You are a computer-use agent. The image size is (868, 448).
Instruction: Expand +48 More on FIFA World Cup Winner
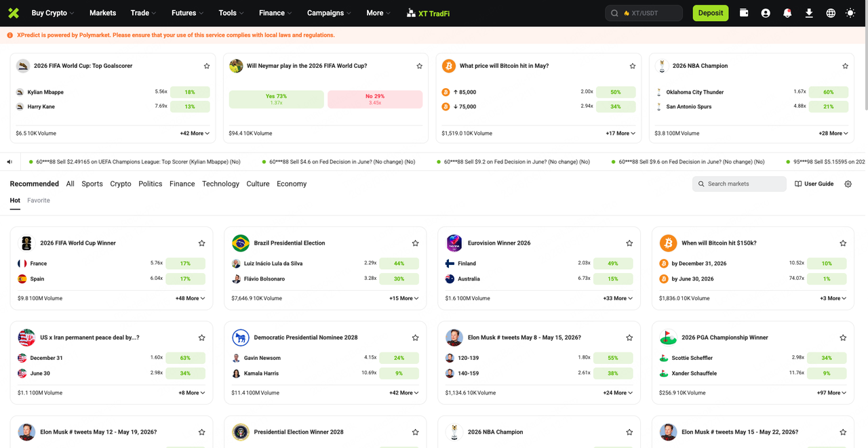190,298
